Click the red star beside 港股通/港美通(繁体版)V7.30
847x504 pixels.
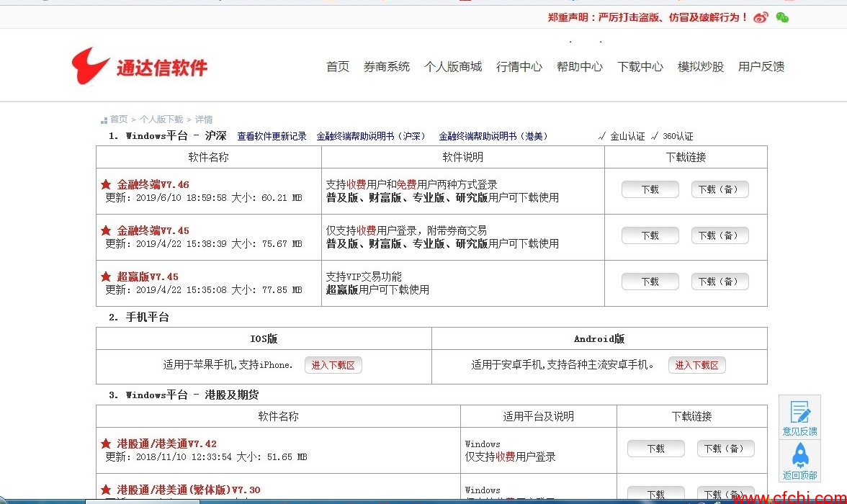point(106,490)
